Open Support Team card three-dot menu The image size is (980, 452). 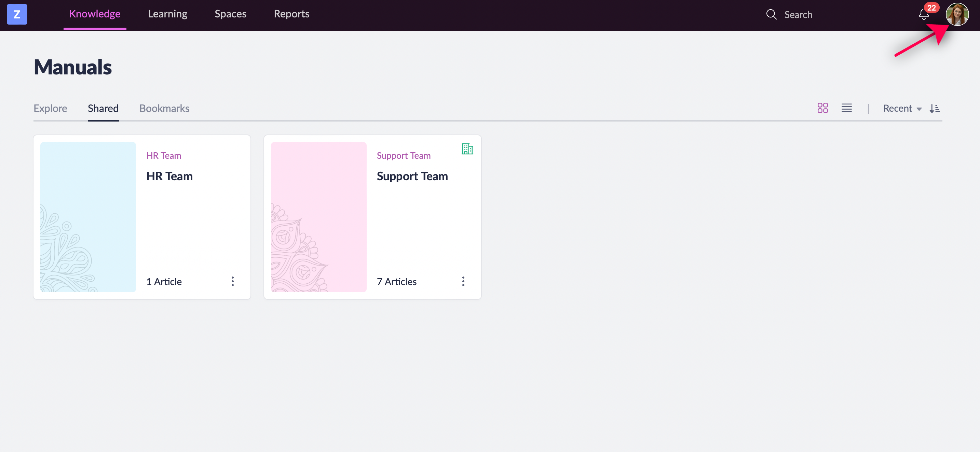[x=463, y=281]
